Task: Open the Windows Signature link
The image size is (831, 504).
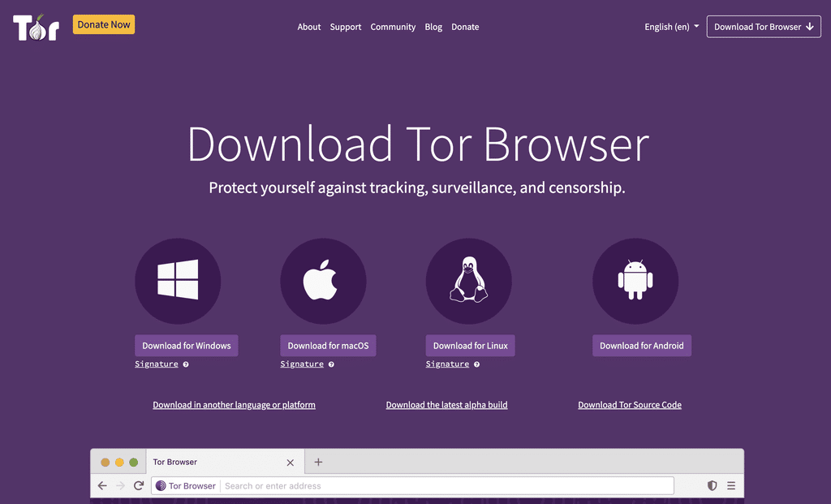Action: pos(157,364)
